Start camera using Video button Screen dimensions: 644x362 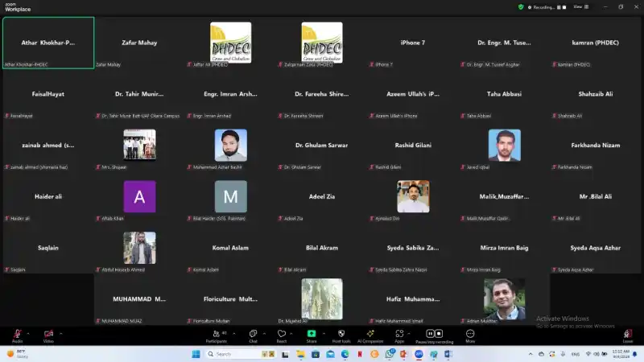click(x=48, y=333)
